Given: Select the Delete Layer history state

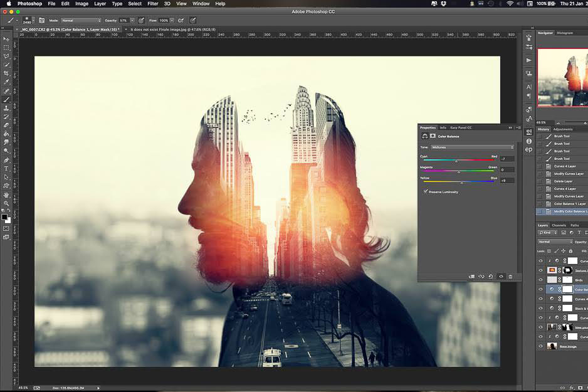Looking at the screenshot, I should (563, 181).
